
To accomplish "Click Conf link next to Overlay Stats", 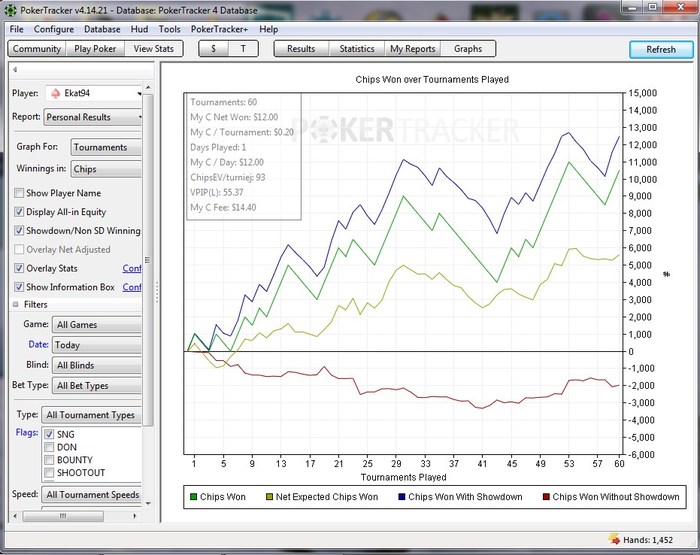I will point(132,268).
